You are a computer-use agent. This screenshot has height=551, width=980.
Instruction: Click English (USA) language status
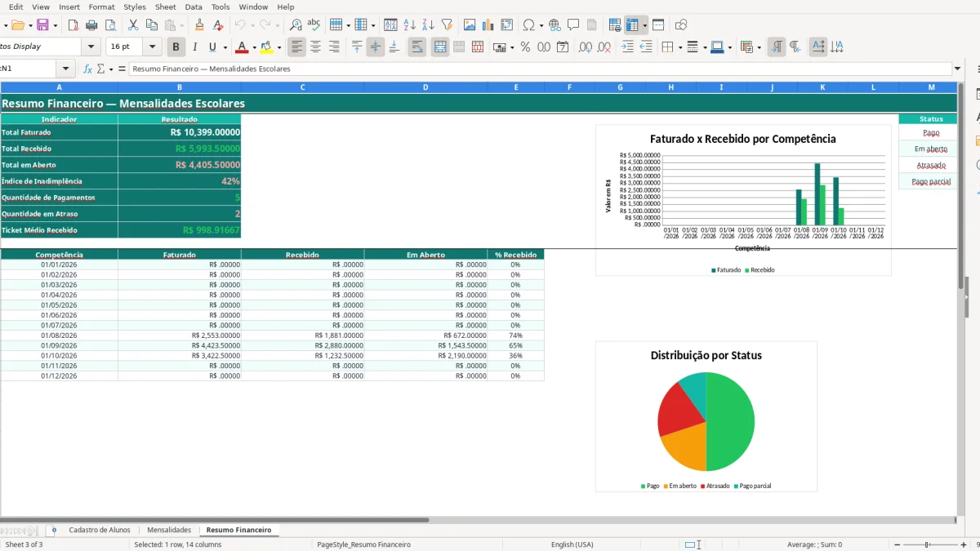point(572,544)
